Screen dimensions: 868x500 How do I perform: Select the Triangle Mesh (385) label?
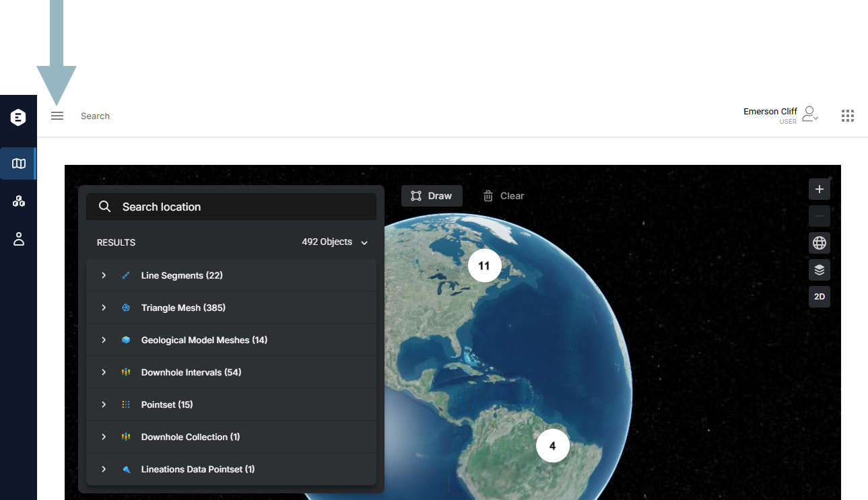[x=183, y=308]
